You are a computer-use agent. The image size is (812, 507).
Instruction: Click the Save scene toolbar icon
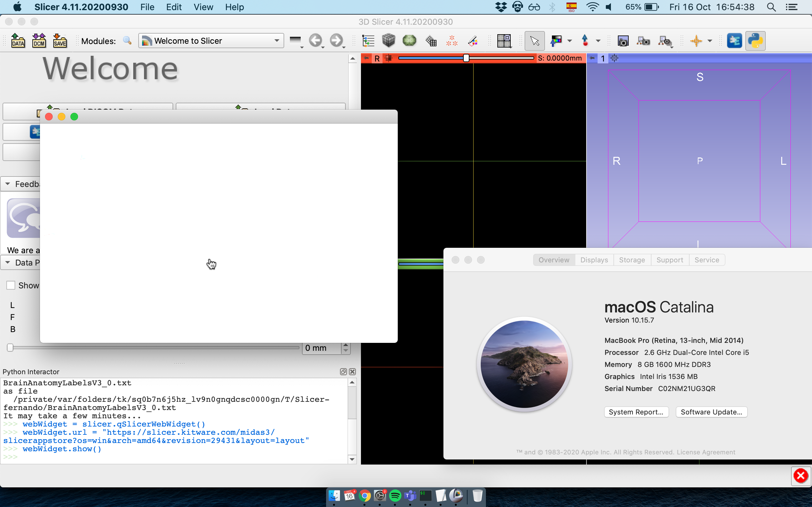60,40
